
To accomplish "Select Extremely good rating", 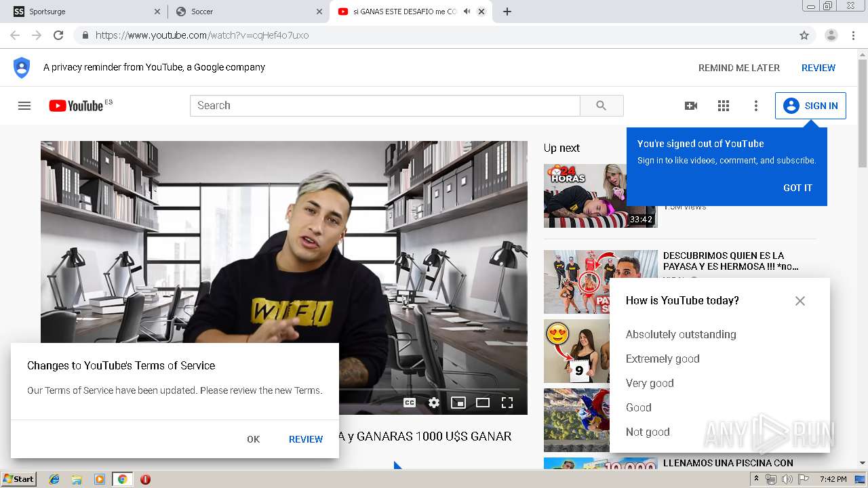I will (663, 359).
